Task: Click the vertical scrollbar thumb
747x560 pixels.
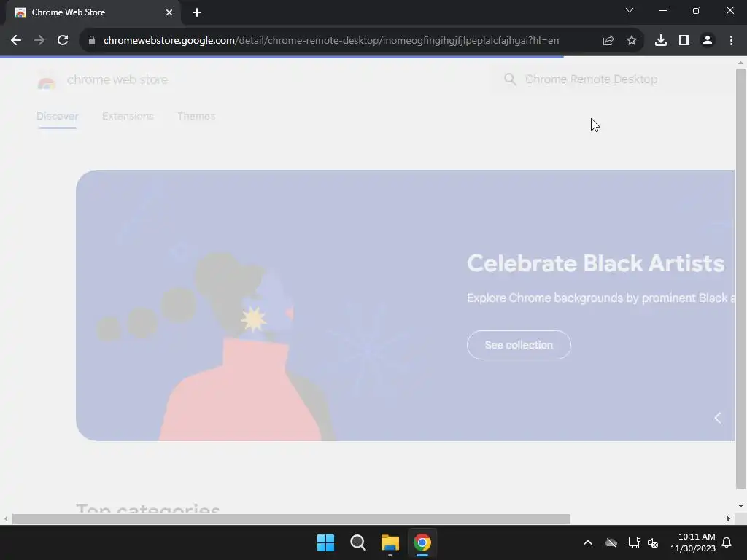Action: 740,279
